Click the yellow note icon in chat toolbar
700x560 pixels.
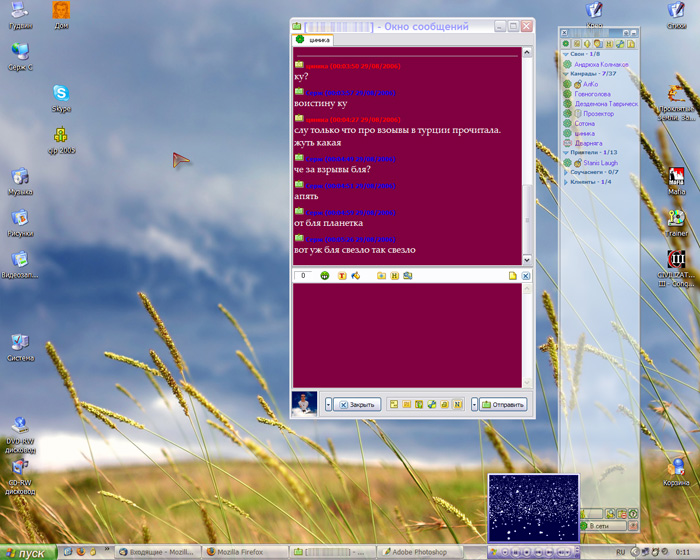(x=513, y=275)
